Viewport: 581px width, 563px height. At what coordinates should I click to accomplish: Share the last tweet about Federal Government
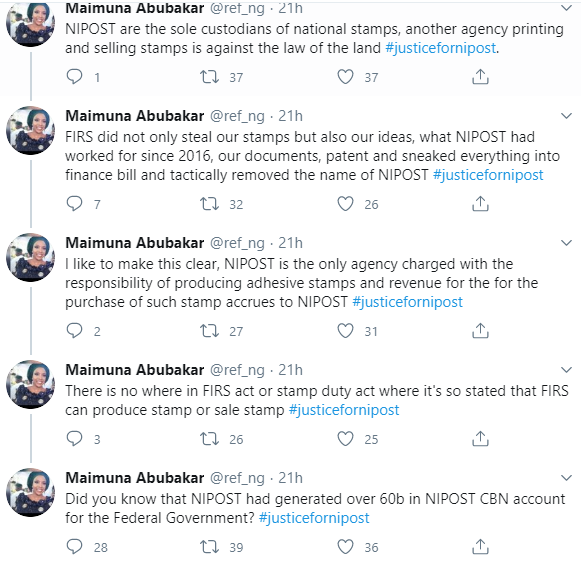480,547
